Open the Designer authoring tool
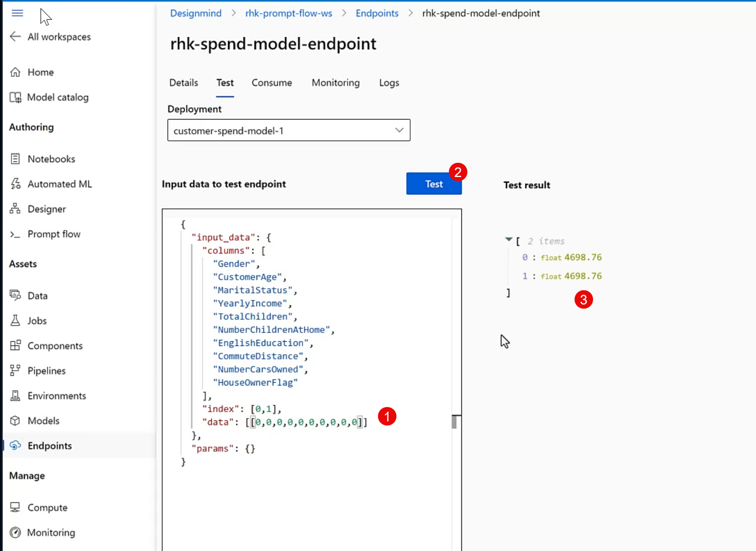 [x=47, y=209]
